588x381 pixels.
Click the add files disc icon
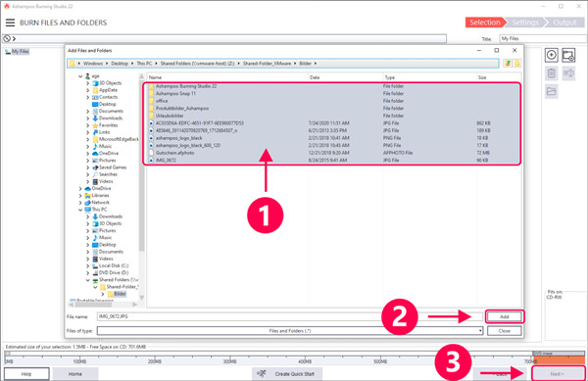[551, 56]
